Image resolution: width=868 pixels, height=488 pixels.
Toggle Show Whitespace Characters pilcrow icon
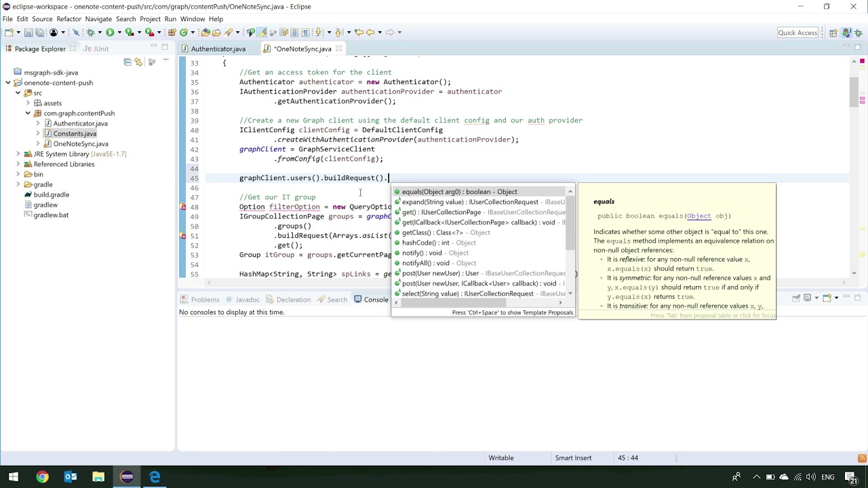point(306,33)
